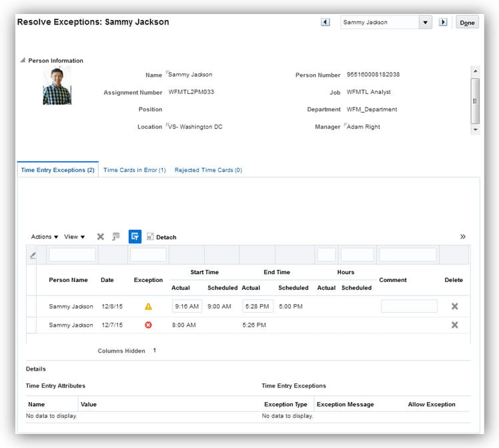Open the Actions menu
The image size is (499, 448).
coord(45,237)
